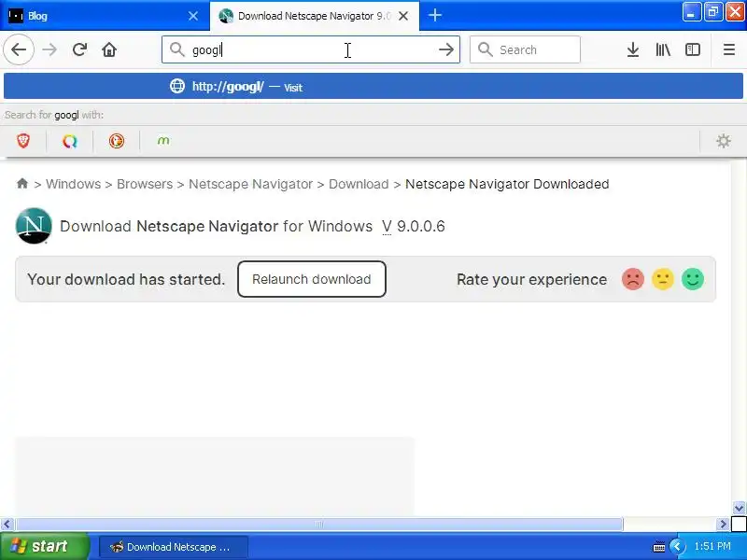Open search settings gear icon
This screenshot has width=747, height=560.
pyautogui.click(x=723, y=141)
